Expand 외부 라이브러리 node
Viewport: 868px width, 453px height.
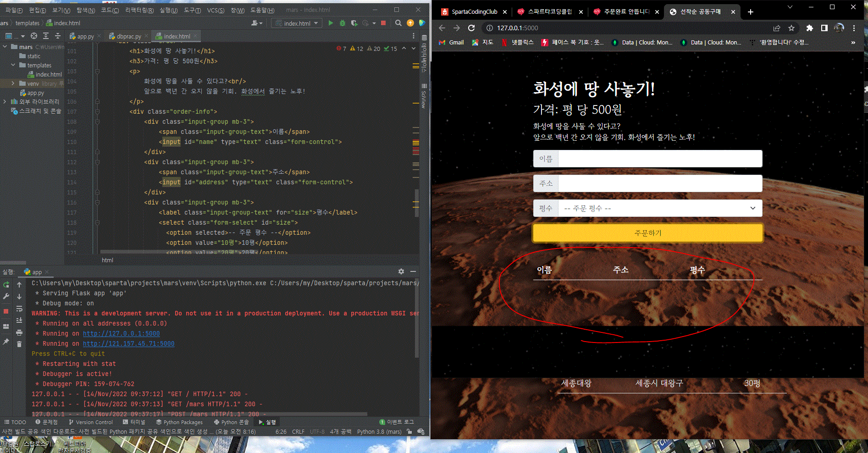coord(5,102)
